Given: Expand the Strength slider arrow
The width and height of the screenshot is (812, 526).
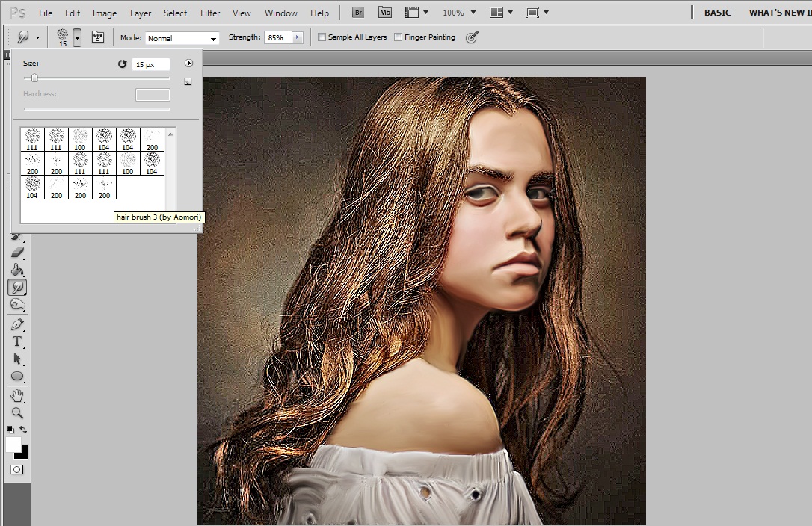Looking at the screenshot, I should 298,37.
